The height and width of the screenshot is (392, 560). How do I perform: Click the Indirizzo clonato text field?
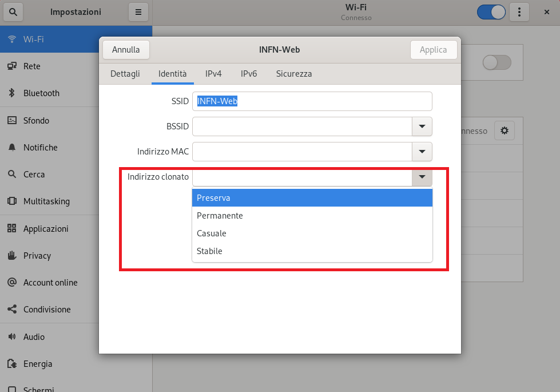(x=302, y=177)
